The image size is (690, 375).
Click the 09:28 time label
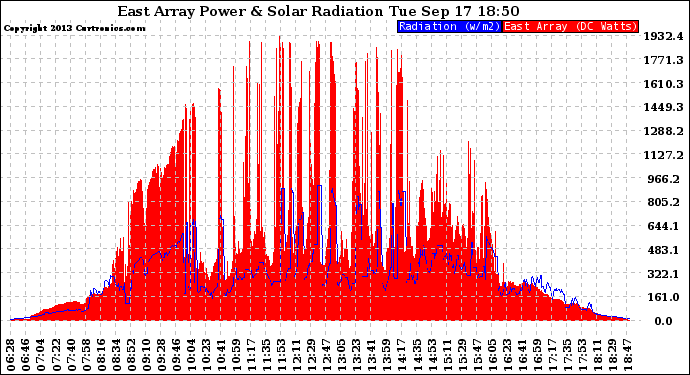click(161, 354)
